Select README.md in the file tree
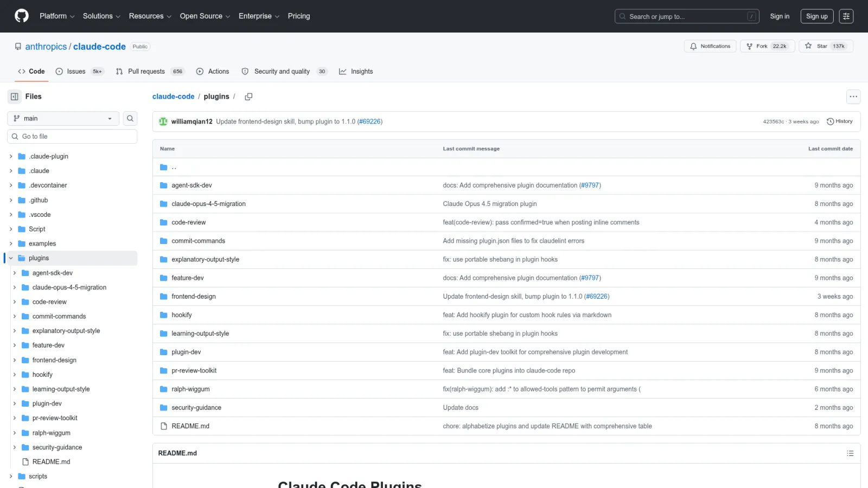The height and width of the screenshot is (488, 868). tap(51, 462)
